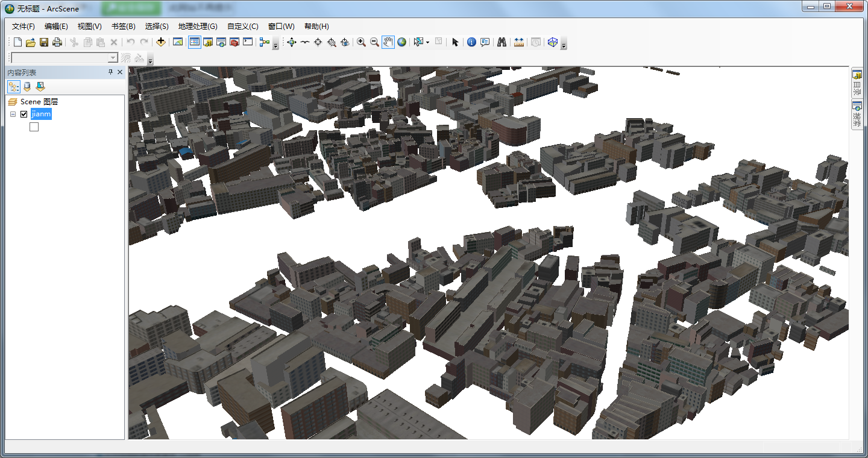
Task: Activate the Fly tool
Action: 305,42
